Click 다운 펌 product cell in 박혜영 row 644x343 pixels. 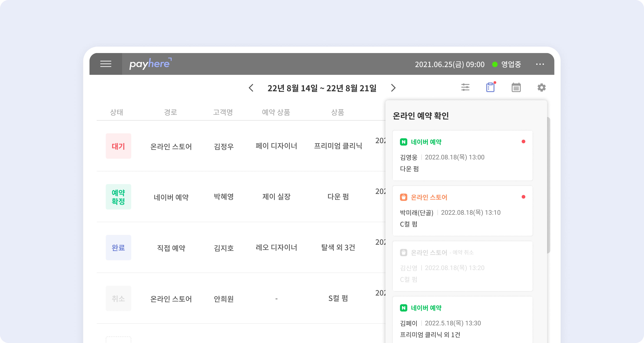coord(338,197)
